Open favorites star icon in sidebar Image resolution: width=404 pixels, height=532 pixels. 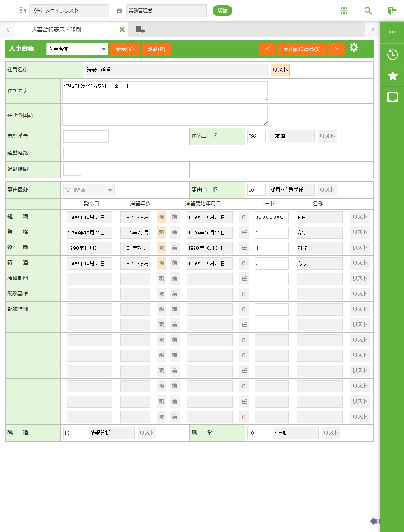(392, 76)
